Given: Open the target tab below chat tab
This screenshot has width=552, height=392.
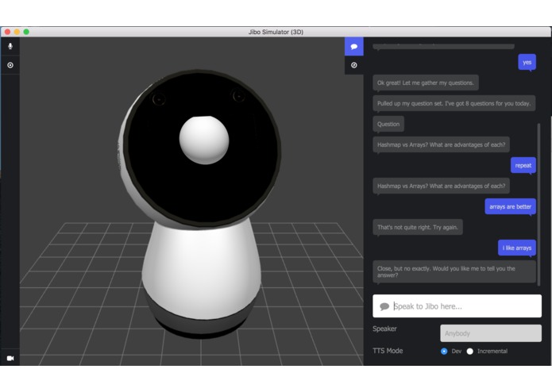Looking at the screenshot, I should pyautogui.click(x=353, y=65).
